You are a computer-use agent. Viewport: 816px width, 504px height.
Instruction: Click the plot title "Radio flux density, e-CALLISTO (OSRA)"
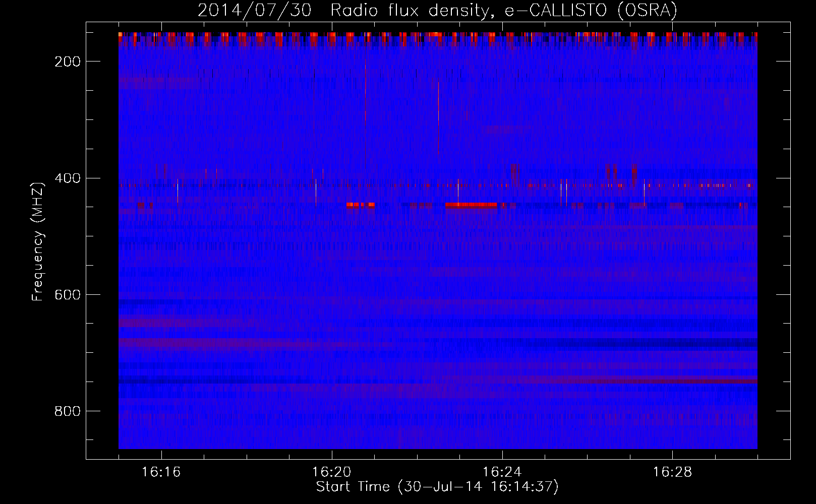504,10
